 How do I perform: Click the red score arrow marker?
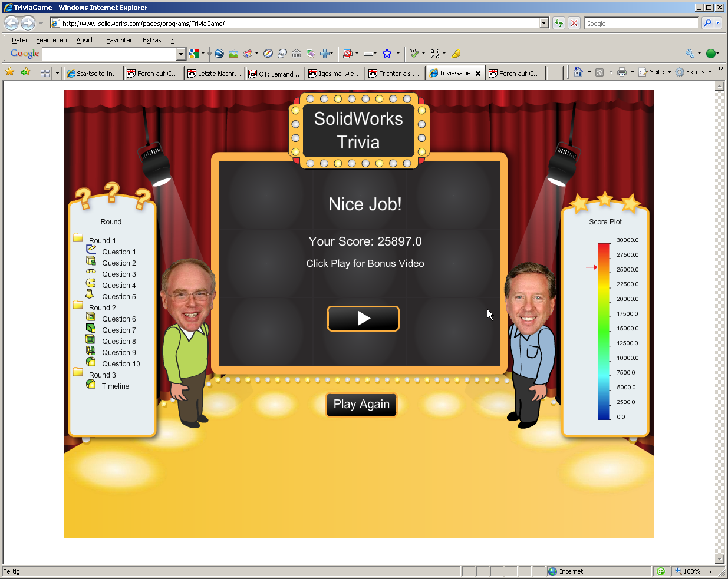pos(591,267)
